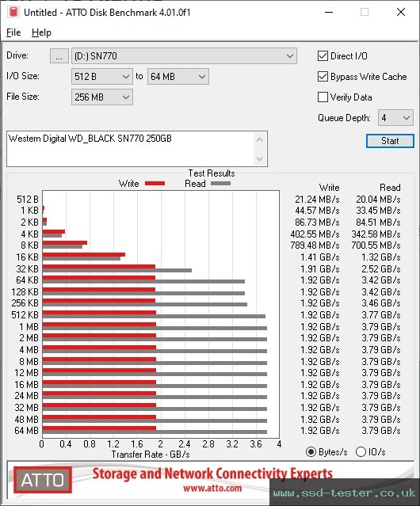Click the www.atto.com link in the banner
Image resolution: width=420 pixels, height=506 pixels.
point(212,488)
